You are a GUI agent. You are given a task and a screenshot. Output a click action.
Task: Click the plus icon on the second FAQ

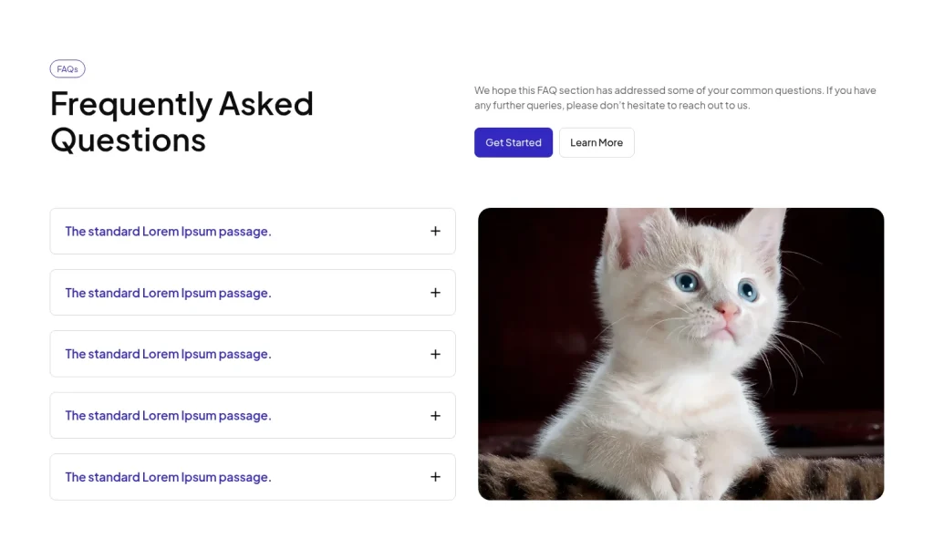[x=435, y=292]
